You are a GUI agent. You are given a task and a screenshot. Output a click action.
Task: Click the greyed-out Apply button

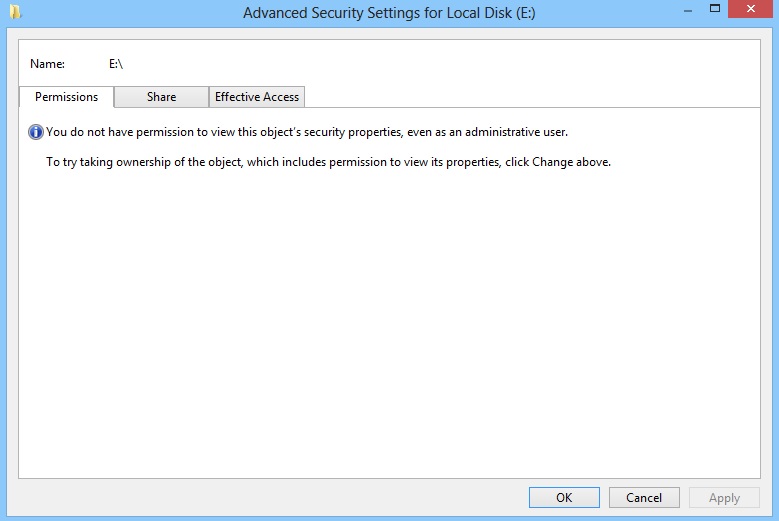pos(724,497)
